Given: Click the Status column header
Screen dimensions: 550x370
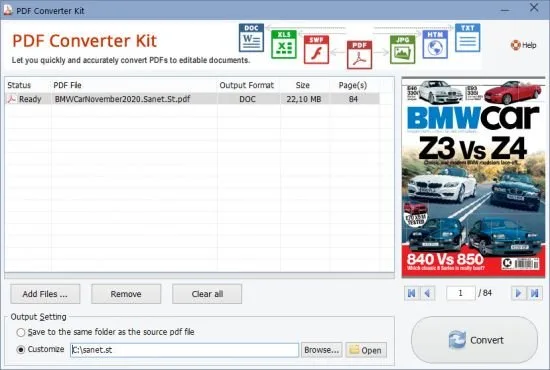Looking at the screenshot, I should (19, 85).
